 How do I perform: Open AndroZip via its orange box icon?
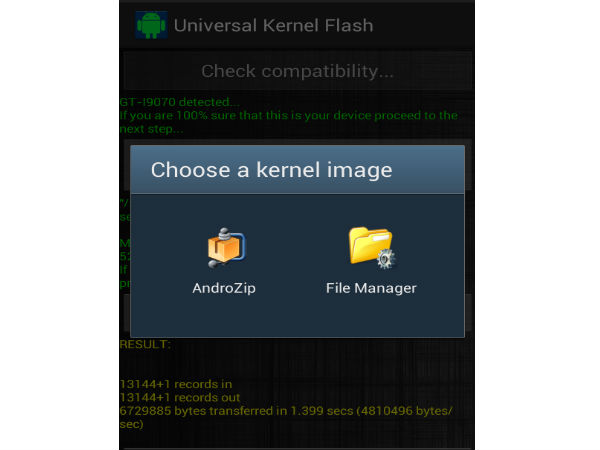[x=226, y=248]
